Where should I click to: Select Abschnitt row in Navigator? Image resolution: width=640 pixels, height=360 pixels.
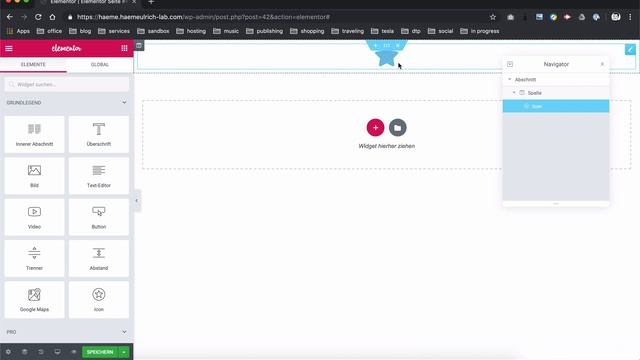coord(556,79)
